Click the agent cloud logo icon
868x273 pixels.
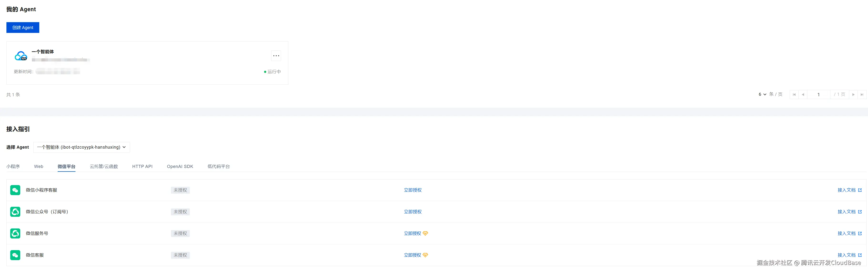(20, 56)
